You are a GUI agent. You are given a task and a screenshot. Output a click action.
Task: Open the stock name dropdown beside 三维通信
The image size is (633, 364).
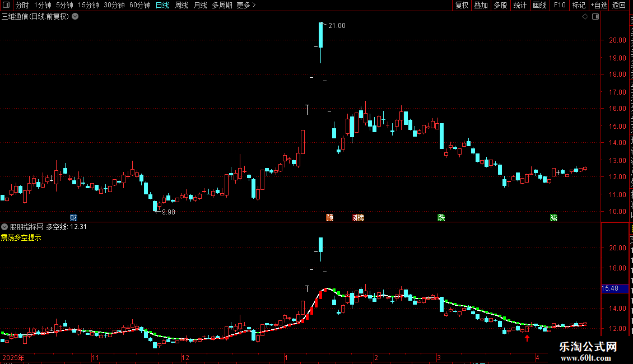pyautogui.click(x=75, y=17)
